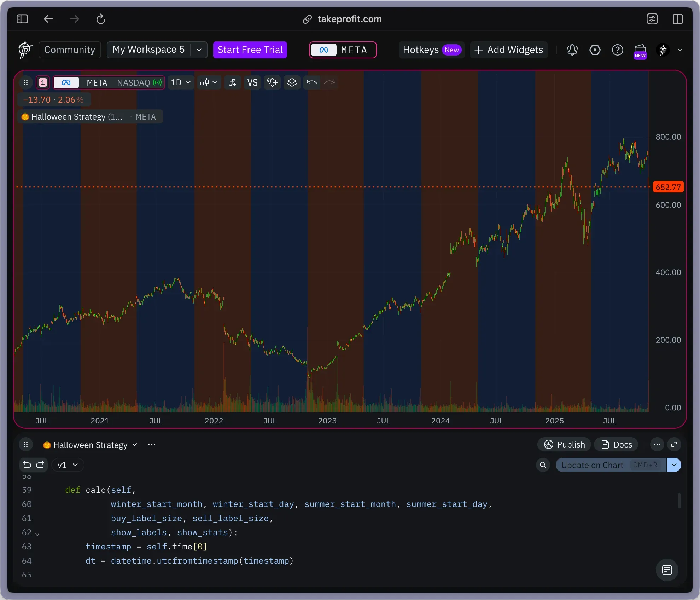Expand the chart type candlestick dropdown
The width and height of the screenshot is (700, 600).
click(x=209, y=82)
